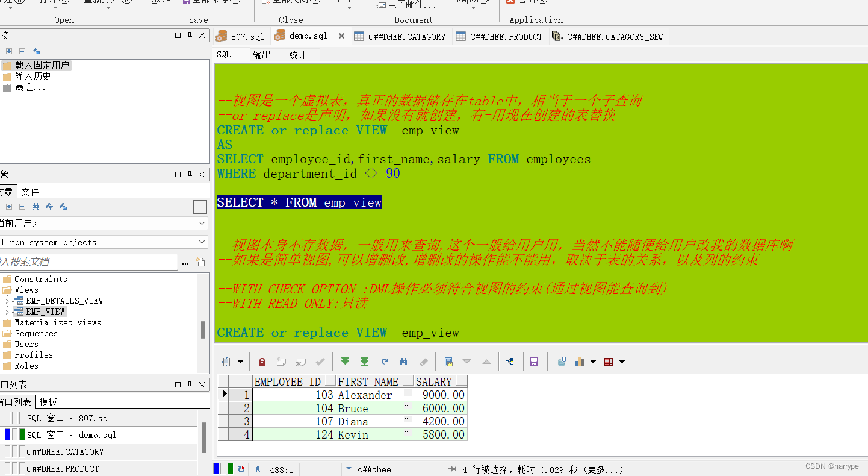Click the EMPLOYEE_ID column header

294,381
